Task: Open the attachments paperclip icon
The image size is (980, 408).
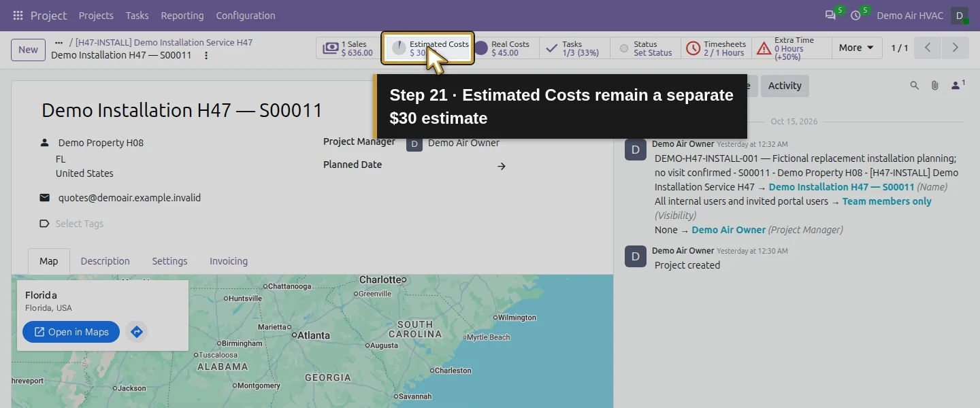Action: 935,86
